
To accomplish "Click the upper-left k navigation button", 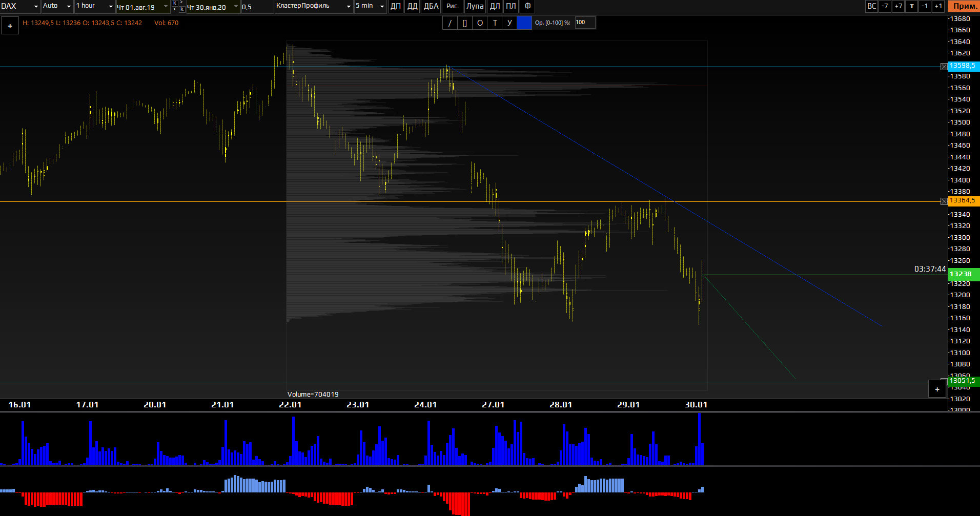I will coord(175,3).
